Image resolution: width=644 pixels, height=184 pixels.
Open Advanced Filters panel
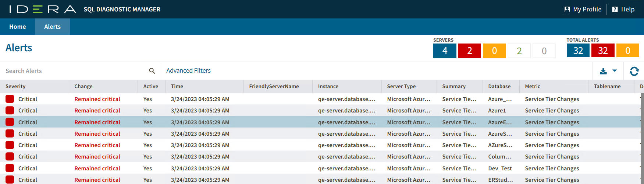coord(188,70)
